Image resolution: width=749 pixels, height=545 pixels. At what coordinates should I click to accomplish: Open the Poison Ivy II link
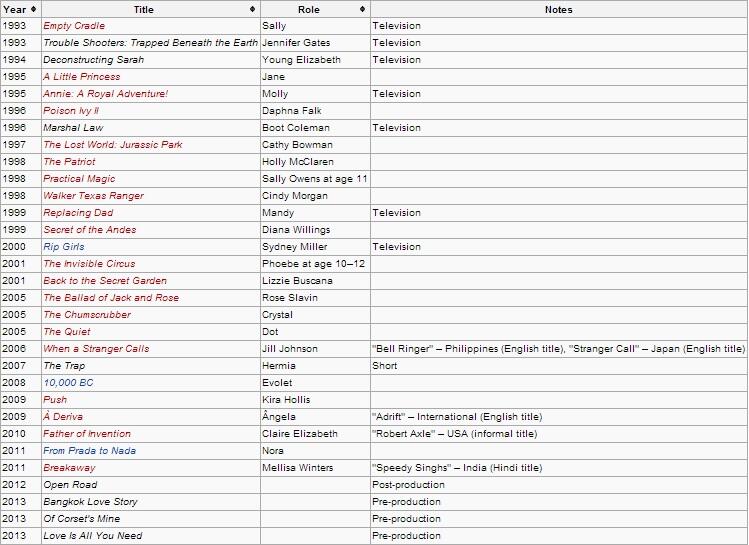(71, 111)
